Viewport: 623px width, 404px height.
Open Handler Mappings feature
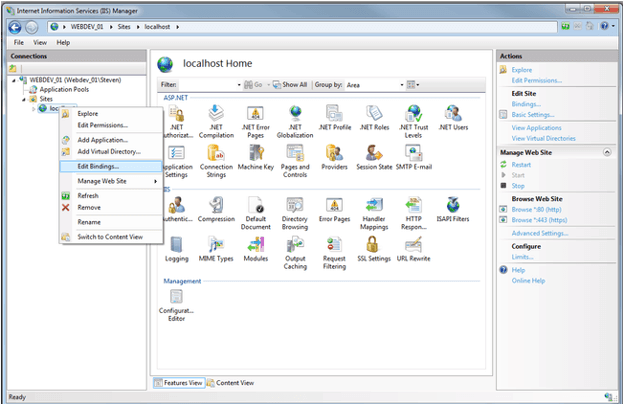pyautogui.click(x=374, y=213)
